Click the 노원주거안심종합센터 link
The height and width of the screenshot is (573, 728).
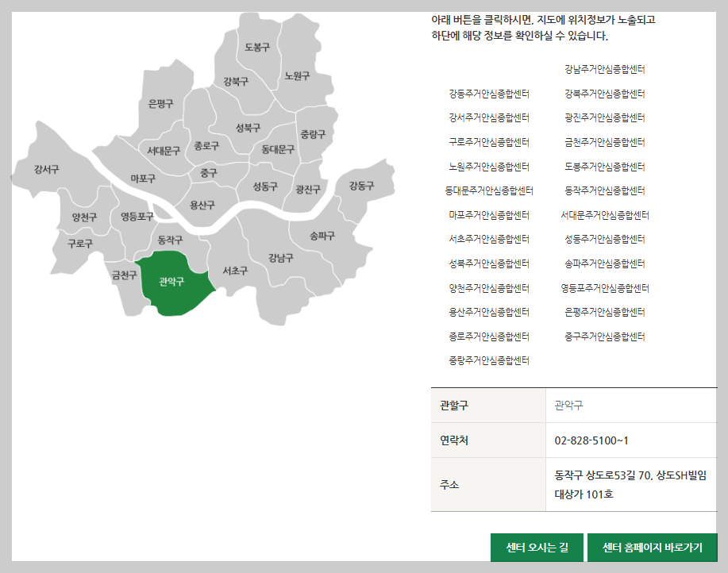click(489, 166)
